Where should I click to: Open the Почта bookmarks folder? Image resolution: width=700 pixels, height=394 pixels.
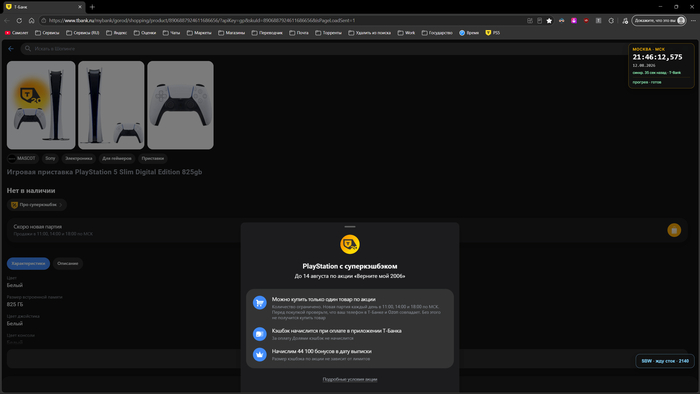(x=299, y=33)
